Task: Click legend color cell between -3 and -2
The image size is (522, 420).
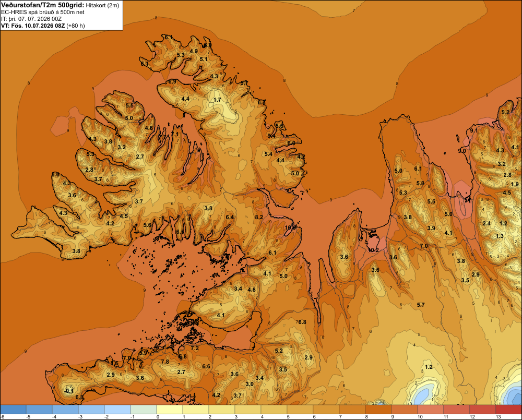Action: (x=91, y=409)
